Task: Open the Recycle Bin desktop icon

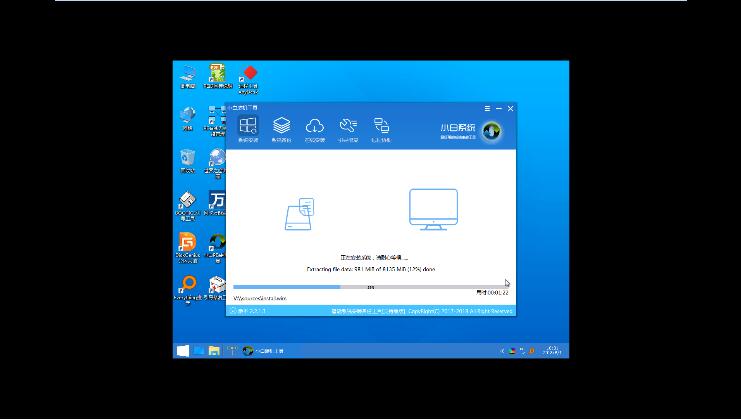Action: tap(186, 159)
